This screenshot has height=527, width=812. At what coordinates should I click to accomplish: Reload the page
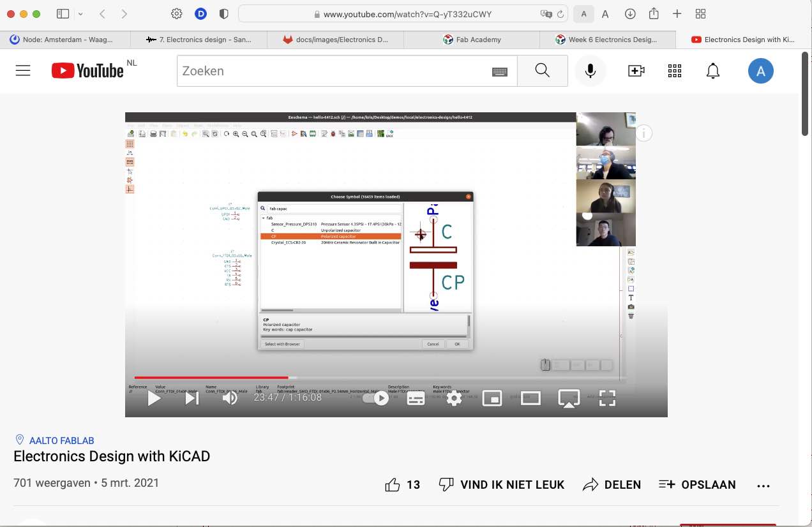[560, 14]
